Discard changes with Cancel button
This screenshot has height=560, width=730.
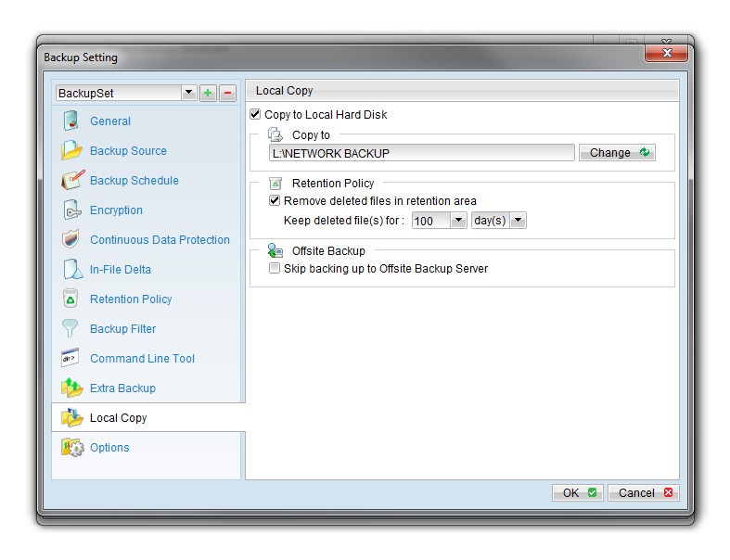pos(644,493)
